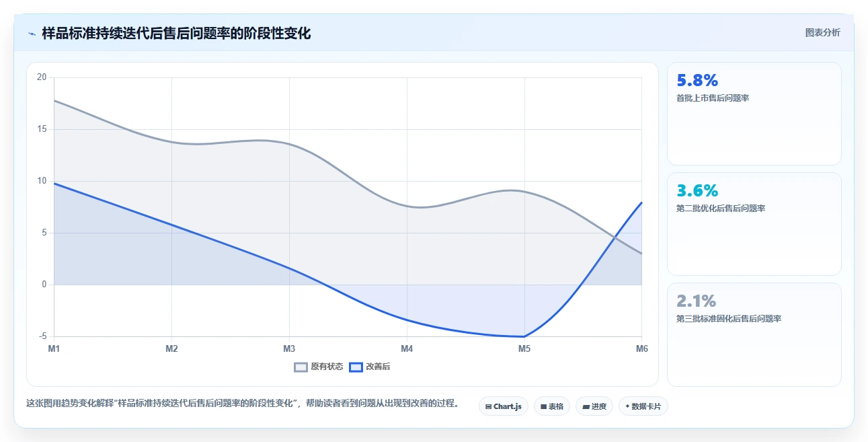Viewport: 868px width, 442px height.
Task: Click the 5.8% value text
Action: [697, 81]
